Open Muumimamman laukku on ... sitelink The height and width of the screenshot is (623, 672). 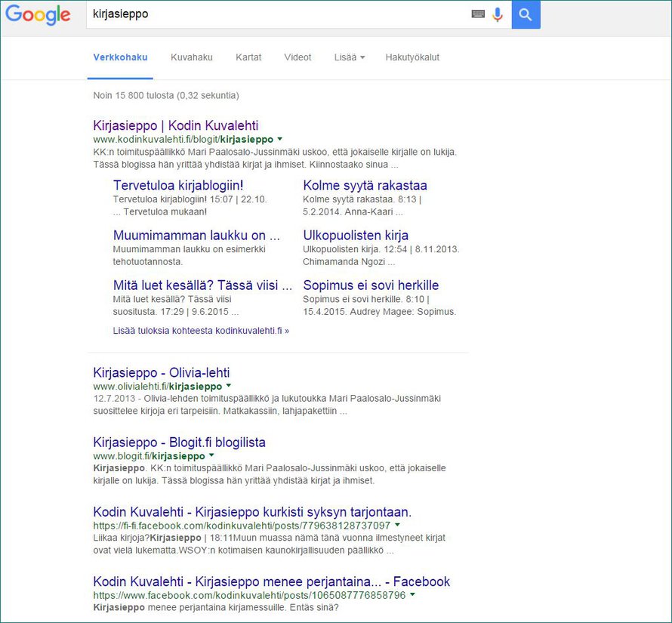[x=196, y=236]
